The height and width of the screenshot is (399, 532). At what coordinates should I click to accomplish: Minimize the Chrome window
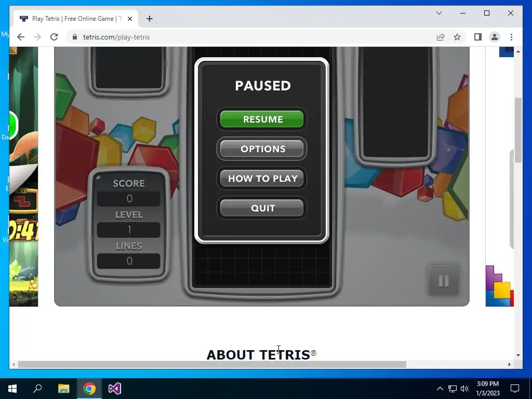[463, 13]
